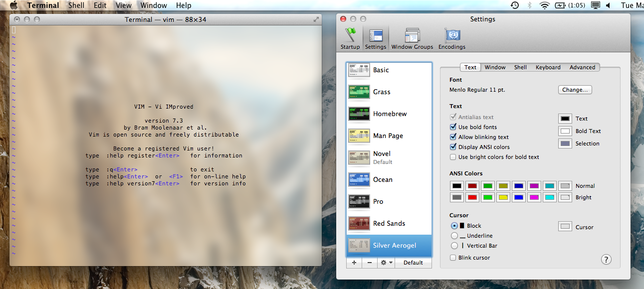Open the help question mark button
Image resolution: width=644 pixels, height=289 pixels.
coord(606,259)
